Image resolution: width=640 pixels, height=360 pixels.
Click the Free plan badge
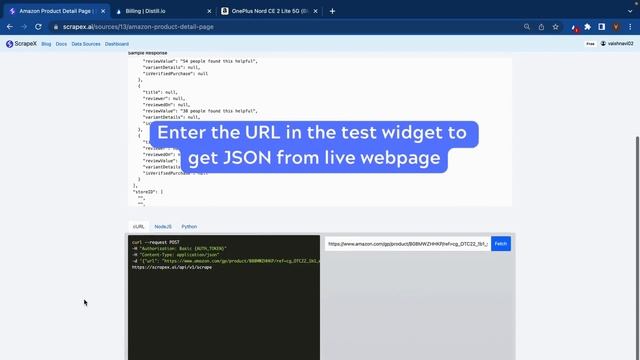point(590,44)
